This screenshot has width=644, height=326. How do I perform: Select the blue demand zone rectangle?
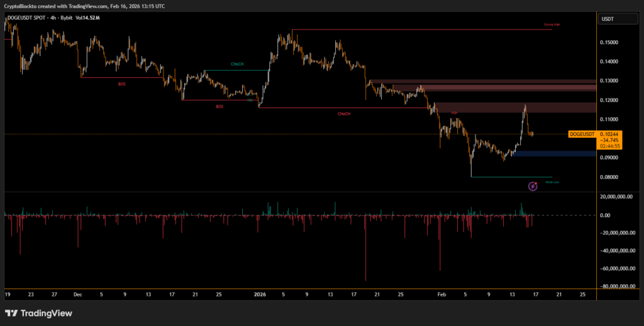pyautogui.click(x=555, y=154)
